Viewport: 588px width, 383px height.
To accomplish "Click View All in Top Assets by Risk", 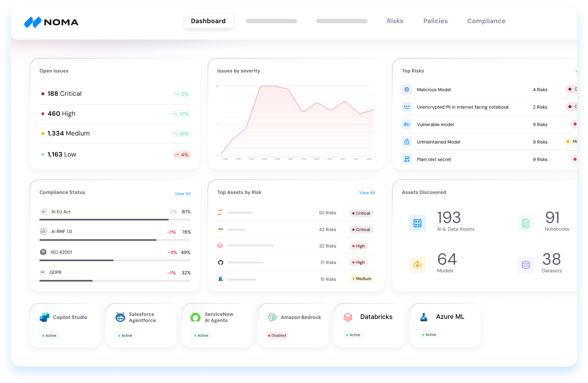I will (x=367, y=193).
